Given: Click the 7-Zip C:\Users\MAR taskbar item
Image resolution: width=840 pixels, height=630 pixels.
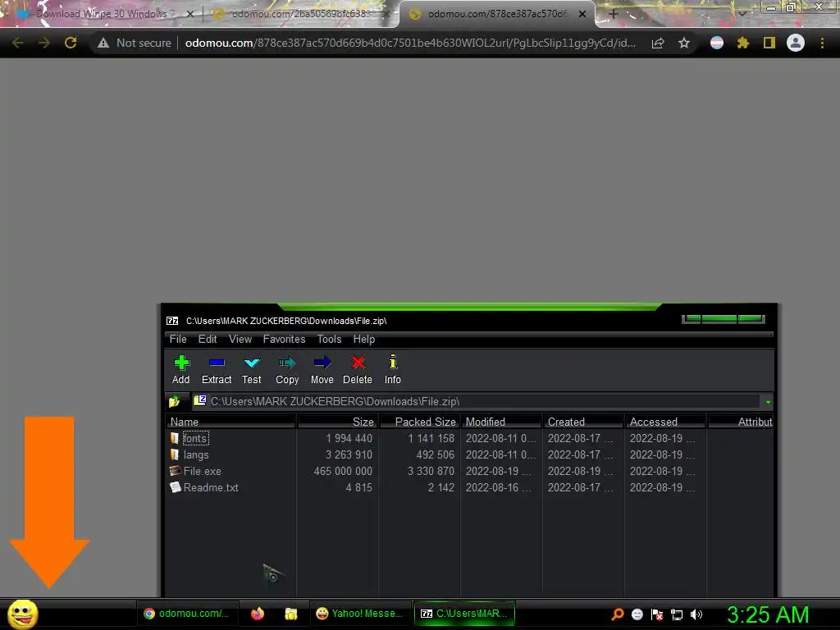Looking at the screenshot, I should [464, 614].
